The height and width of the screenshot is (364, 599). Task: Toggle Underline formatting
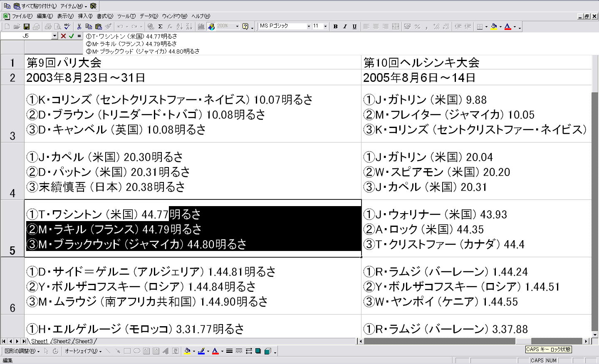(x=354, y=27)
